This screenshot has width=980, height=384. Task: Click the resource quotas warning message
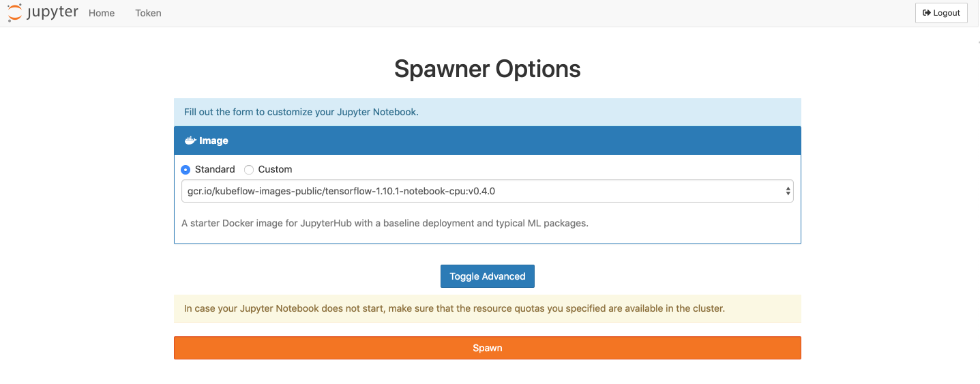tap(488, 308)
